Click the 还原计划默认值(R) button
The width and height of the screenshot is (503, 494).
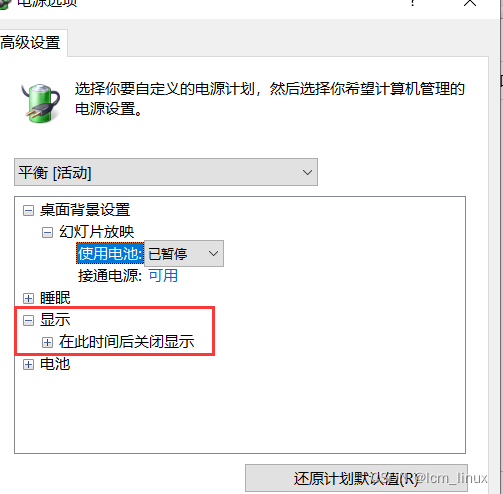click(356, 478)
